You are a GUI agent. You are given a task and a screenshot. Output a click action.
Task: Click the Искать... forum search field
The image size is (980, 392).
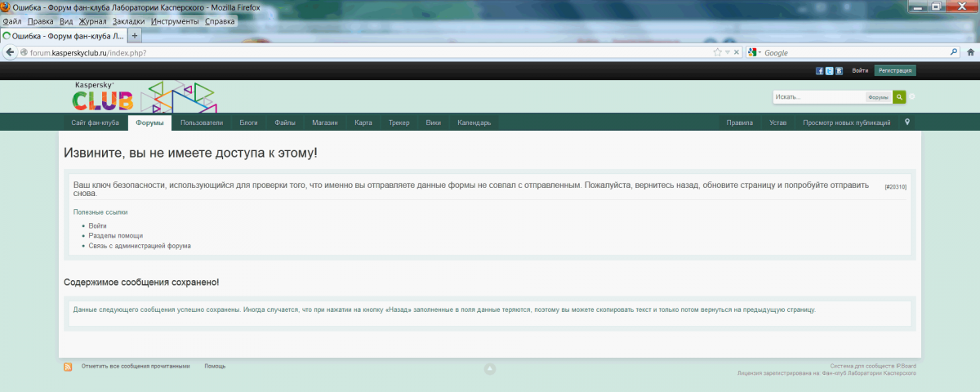[x=819, y=97]
